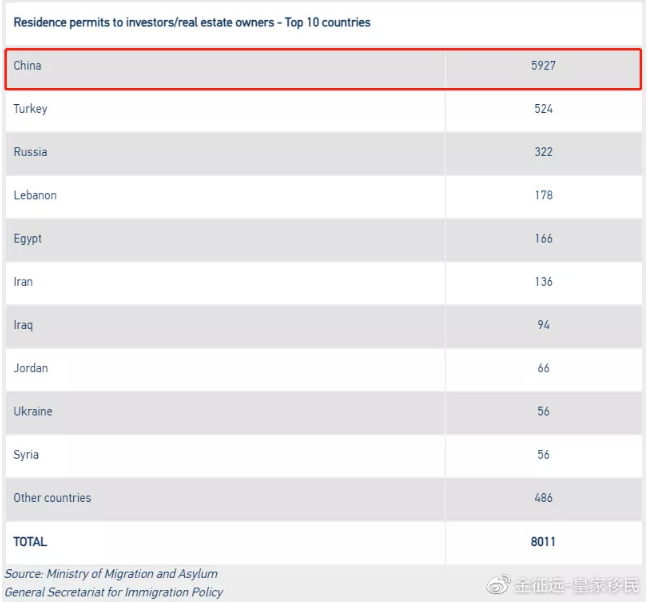
Task: Select the Iraq row label
Action: [23, 325]
